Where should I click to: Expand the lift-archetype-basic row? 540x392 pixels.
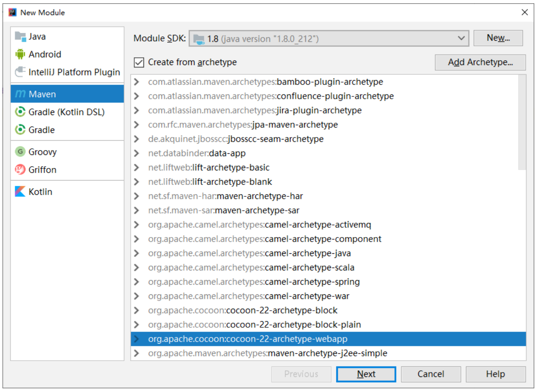[x=137, y=168]
